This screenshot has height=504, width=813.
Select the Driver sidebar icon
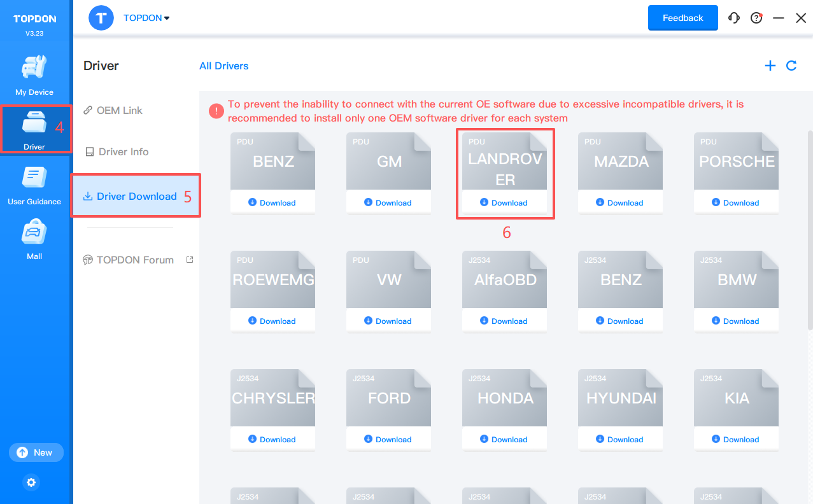tap(34, 129)
